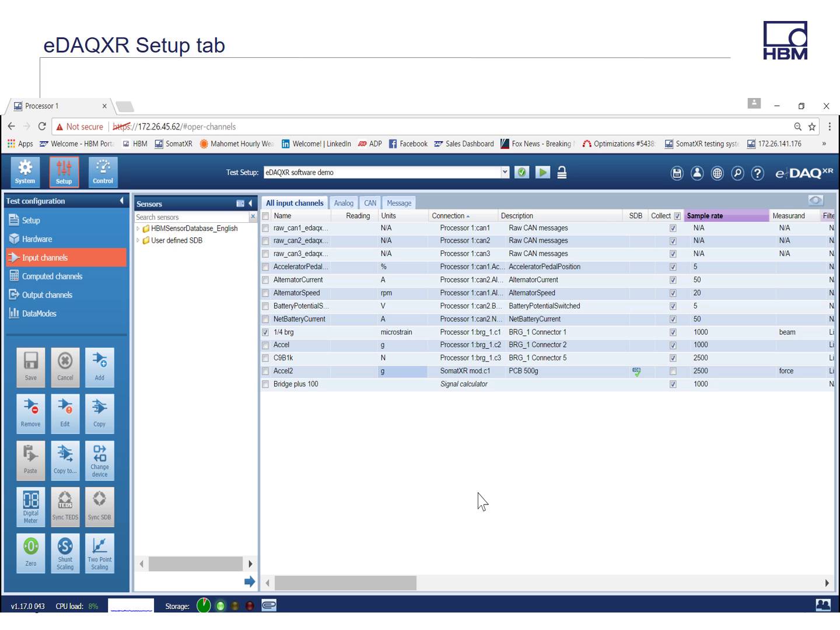Click the browser address bar URL
The image size is (840, 630).
(174, 127)
